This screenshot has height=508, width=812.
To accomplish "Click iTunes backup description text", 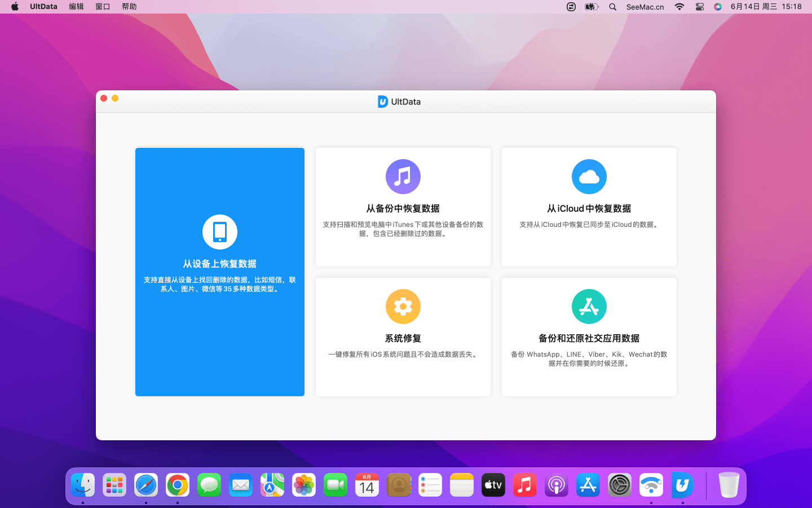I will click(403, 229).
